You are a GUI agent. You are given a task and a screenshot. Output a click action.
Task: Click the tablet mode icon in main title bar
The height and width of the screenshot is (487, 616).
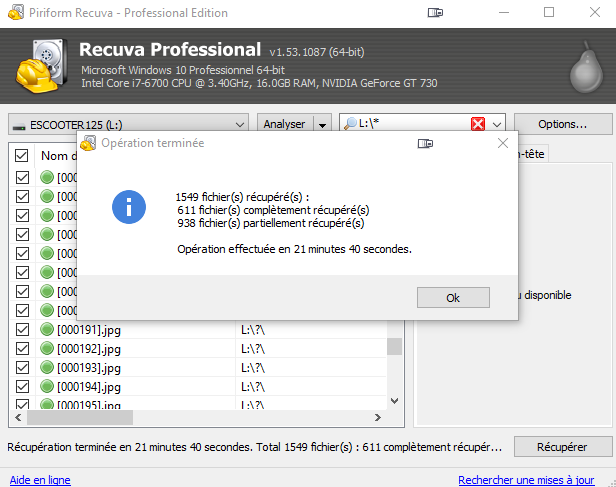click(435, 13)
